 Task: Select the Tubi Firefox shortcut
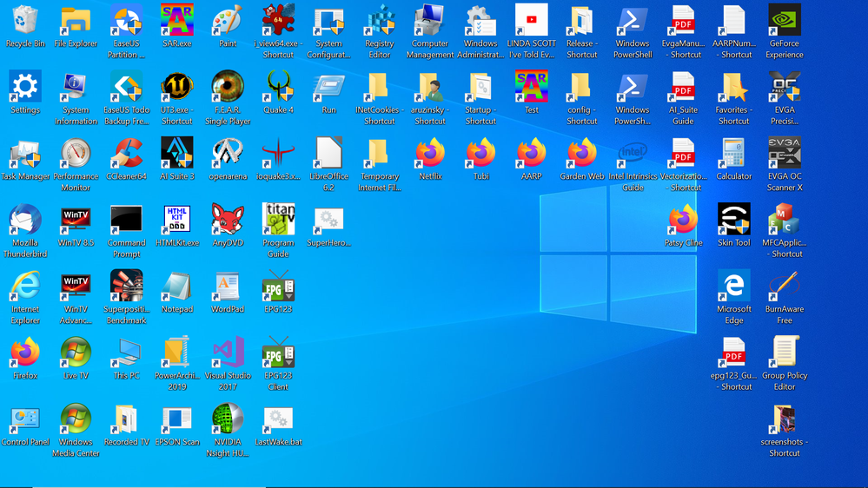pyautogui.click(x=480, y=153)
